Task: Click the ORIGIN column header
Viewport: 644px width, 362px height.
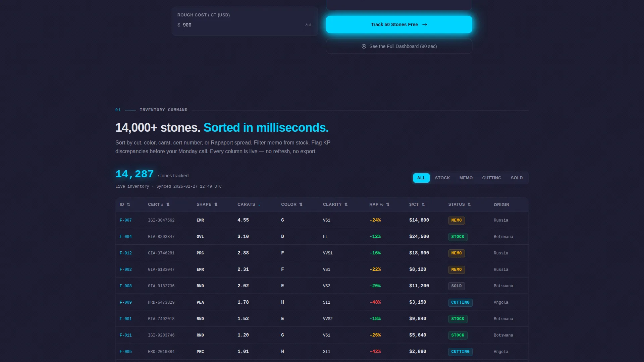Action: pyautogui.click(x=501, y=205)
